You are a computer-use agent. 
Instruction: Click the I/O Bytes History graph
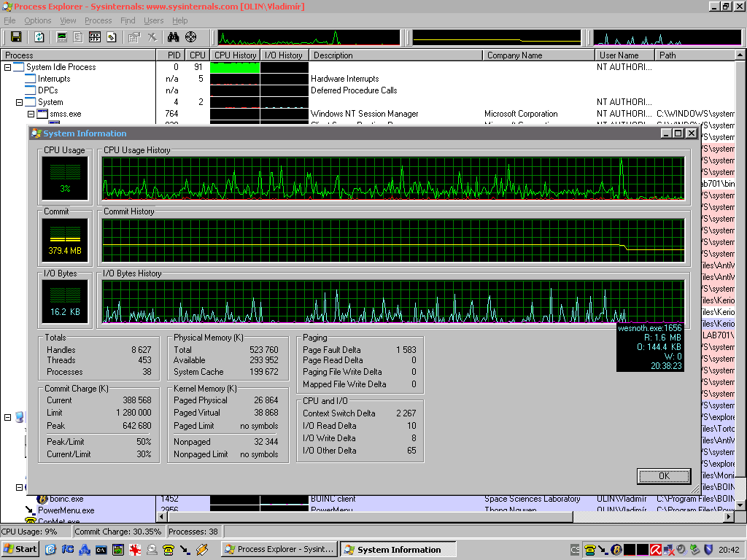tap(393, 302)
